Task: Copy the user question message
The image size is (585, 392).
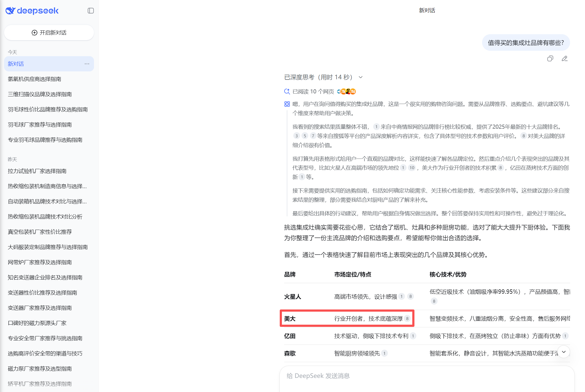Action: pos(550,59)
